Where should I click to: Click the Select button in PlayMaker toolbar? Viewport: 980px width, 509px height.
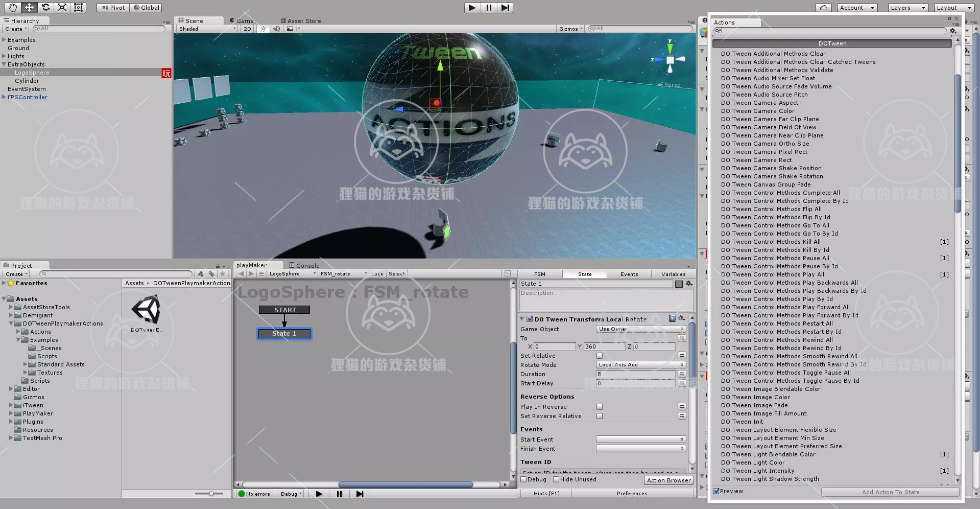[397, 274]
